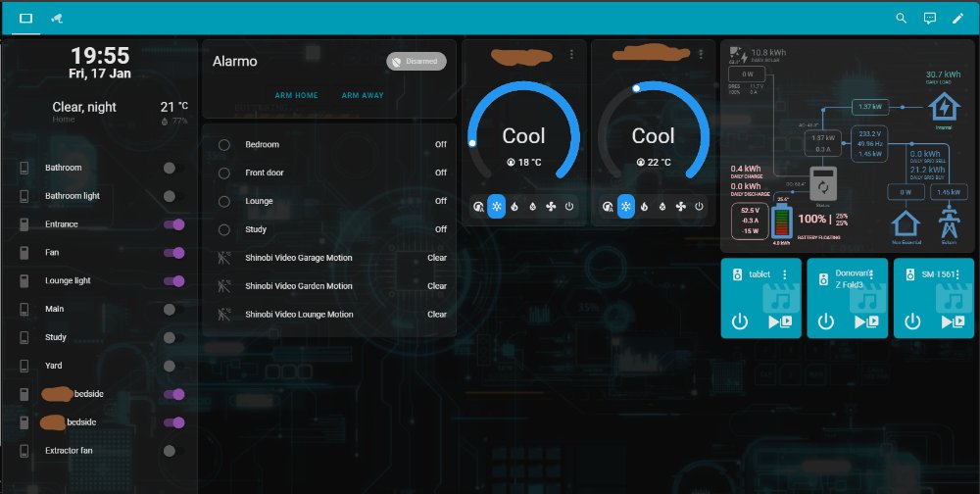Set 22 °C thermostat to dry mode
The width and height of the screenshot is (980, 494).
pos(662,207)
